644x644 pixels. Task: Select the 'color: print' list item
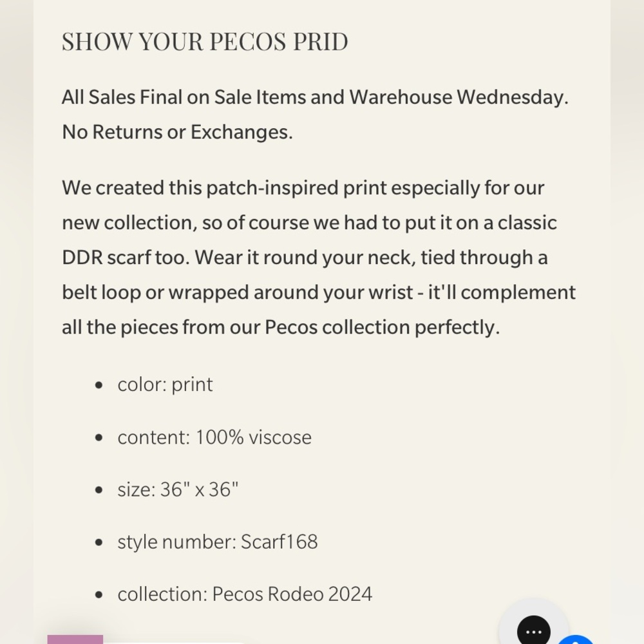165,384
